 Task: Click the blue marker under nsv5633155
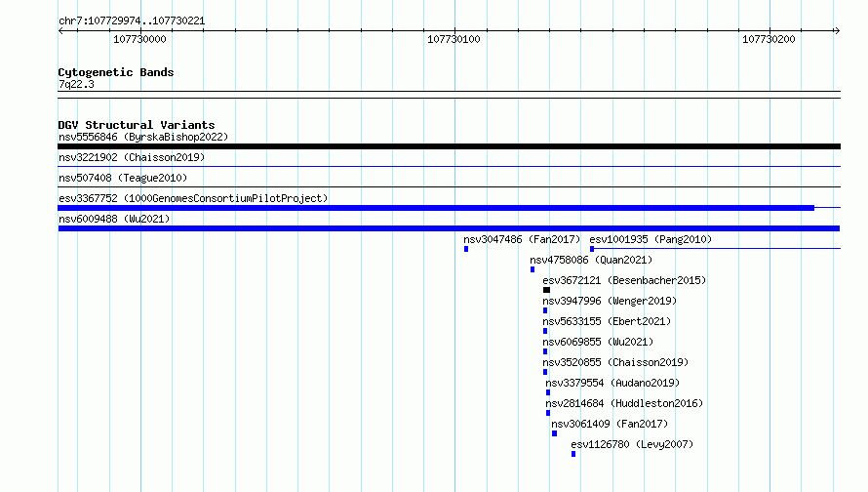[545, 331]
